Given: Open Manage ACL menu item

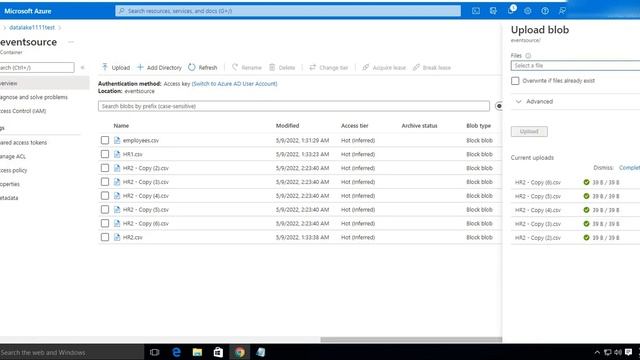Looking at the screenshot, I should click(x=13, y=156).
